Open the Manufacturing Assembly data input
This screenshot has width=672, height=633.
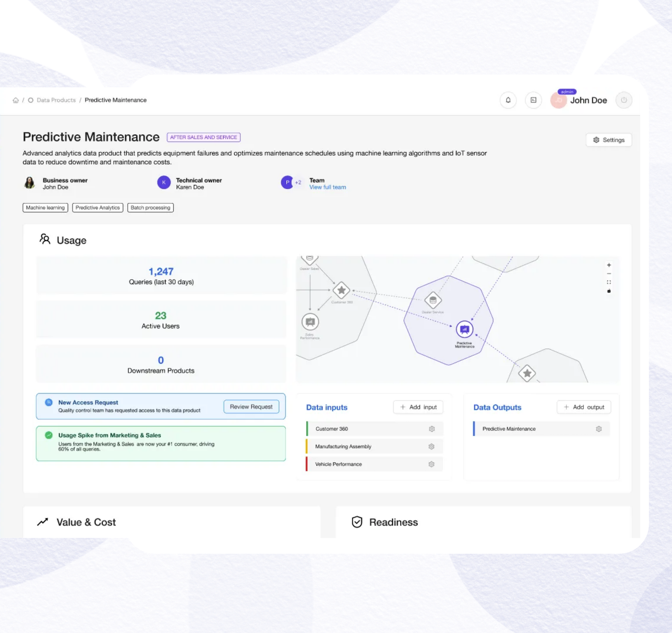click(x=374, y=447)
